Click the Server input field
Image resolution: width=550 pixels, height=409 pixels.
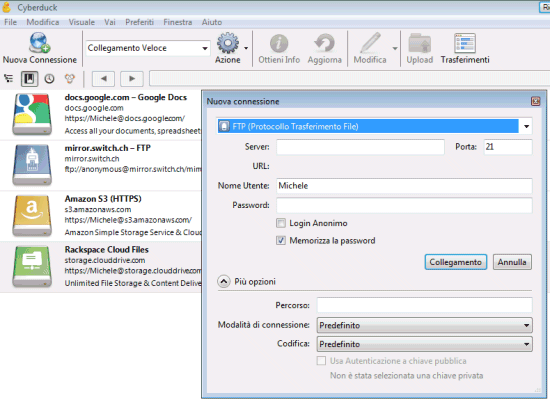(x=360, y=147)
